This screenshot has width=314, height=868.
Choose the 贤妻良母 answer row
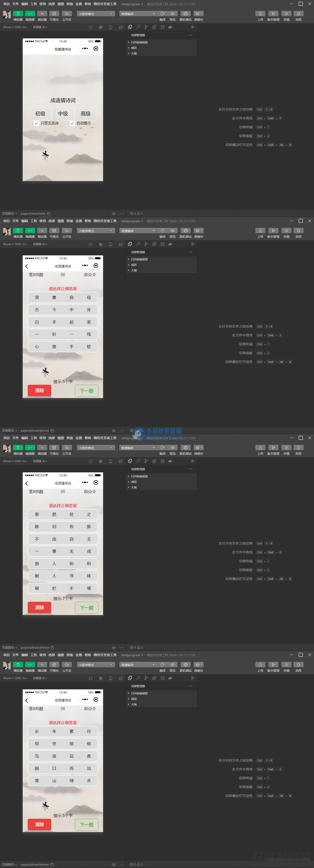63,298
